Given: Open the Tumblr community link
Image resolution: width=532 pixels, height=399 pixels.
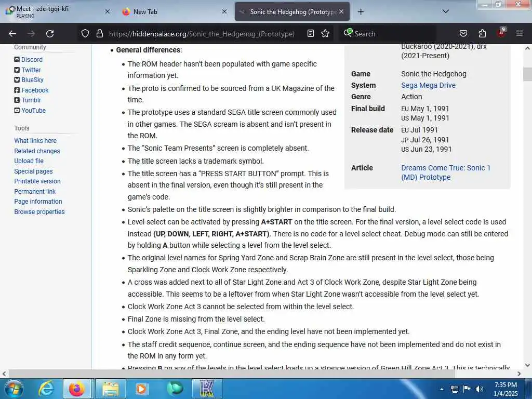Looking at the screenshot, I should click(31, 100).
